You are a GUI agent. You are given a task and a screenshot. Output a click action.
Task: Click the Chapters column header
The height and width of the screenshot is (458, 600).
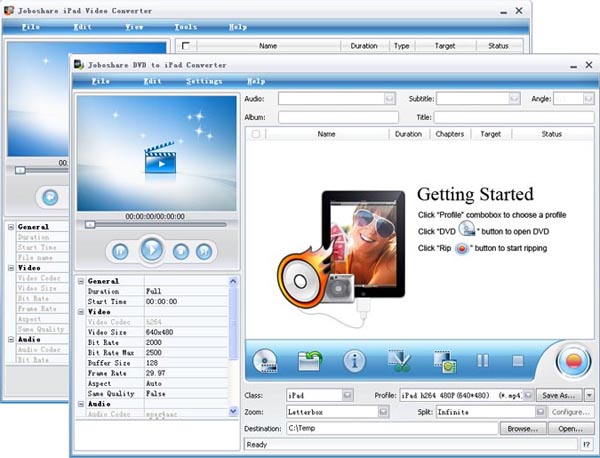[450, 134]
